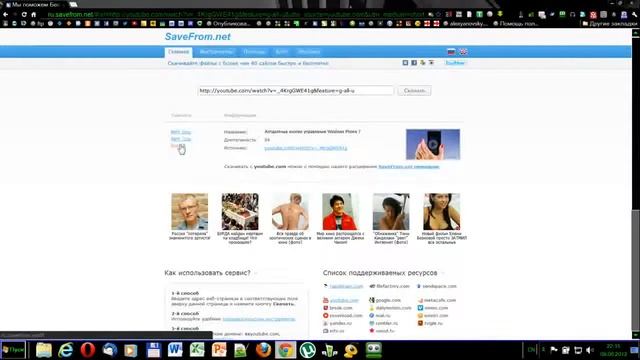Click vimeo.com in the supported resources list
This screenshot has width=640, height=360.
(x=436, y=308)
